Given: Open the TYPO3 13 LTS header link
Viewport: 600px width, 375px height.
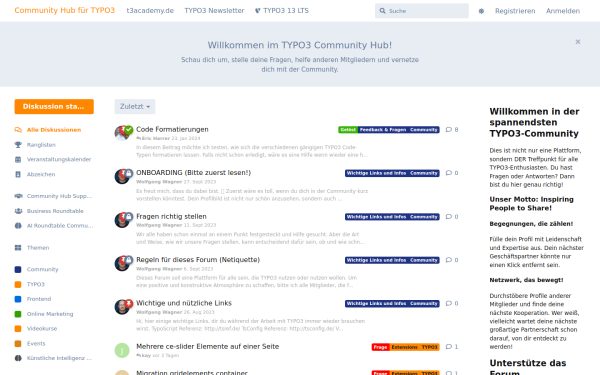Looking at the screenshot, I should [x=282, y=11].
